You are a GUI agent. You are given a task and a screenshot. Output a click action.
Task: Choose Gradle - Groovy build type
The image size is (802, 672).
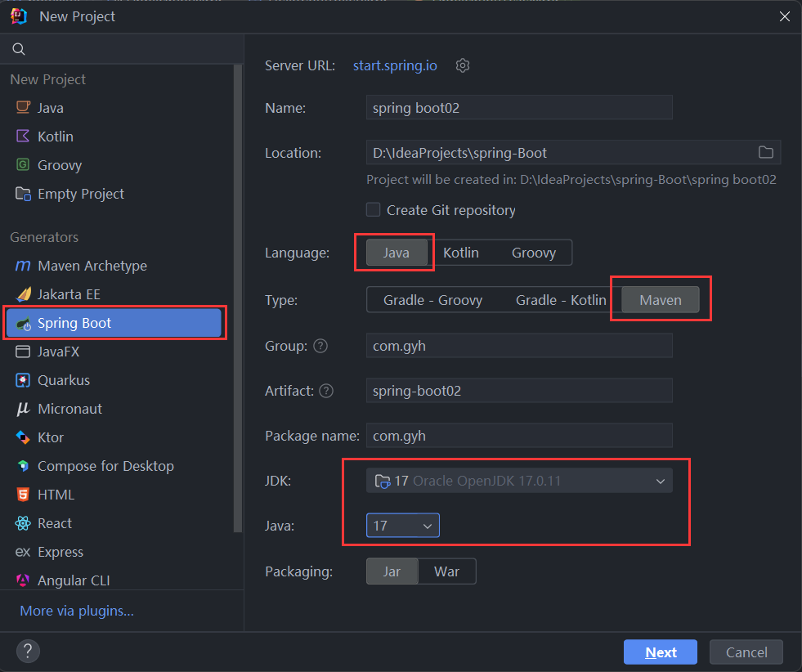coord(432,300)
